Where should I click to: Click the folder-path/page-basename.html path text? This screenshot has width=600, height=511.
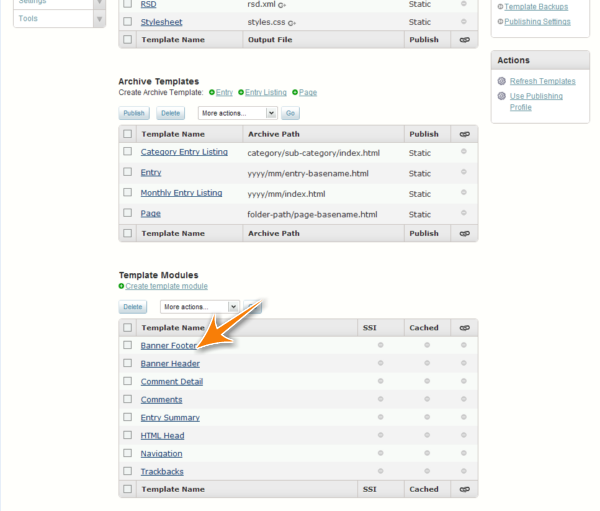(312, 214)
